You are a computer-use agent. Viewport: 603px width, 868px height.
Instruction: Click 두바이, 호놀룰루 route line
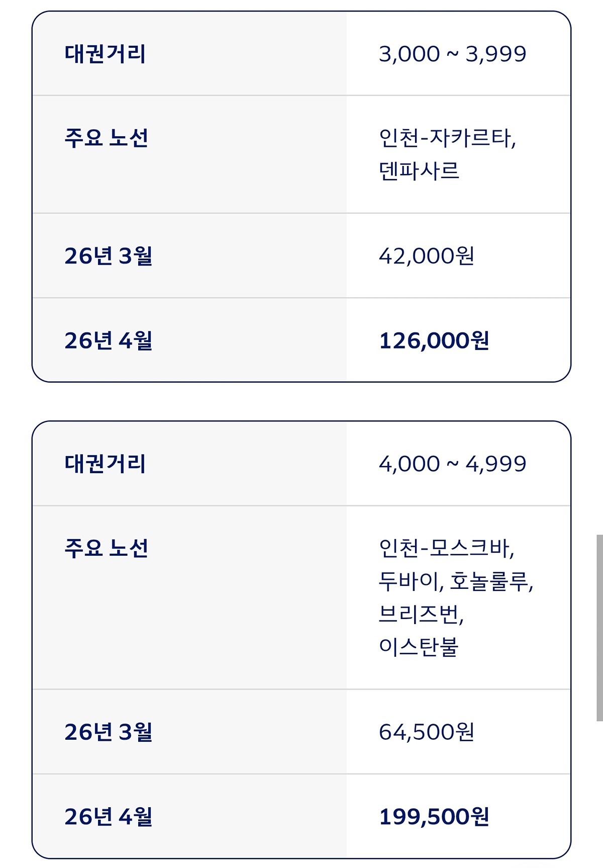455,581
